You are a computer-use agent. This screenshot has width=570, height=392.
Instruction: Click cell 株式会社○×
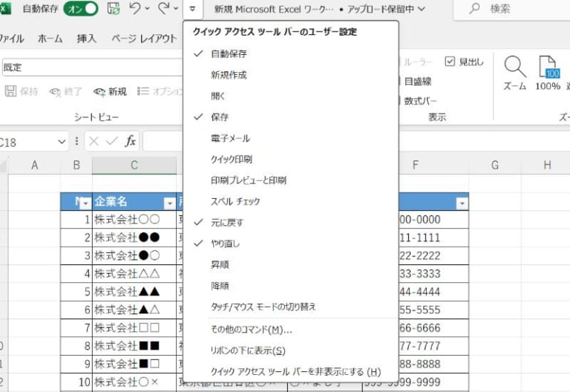(134, 382)
